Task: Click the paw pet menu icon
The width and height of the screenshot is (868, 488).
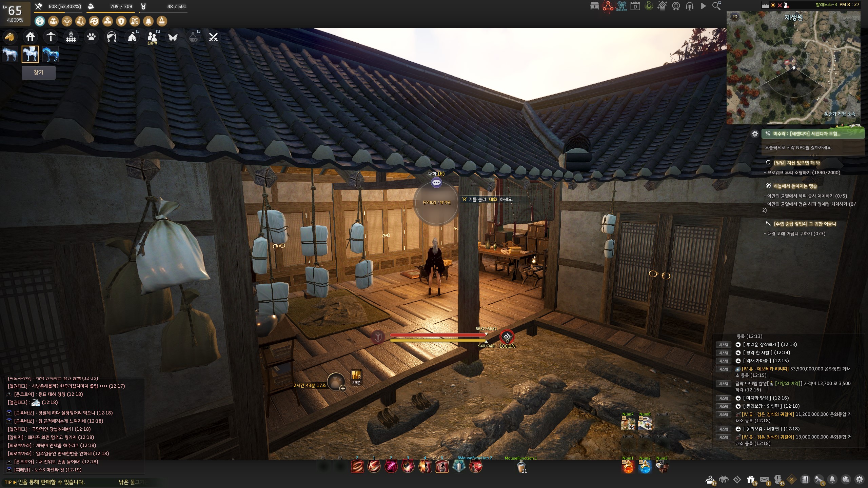Action: point(91,37)
